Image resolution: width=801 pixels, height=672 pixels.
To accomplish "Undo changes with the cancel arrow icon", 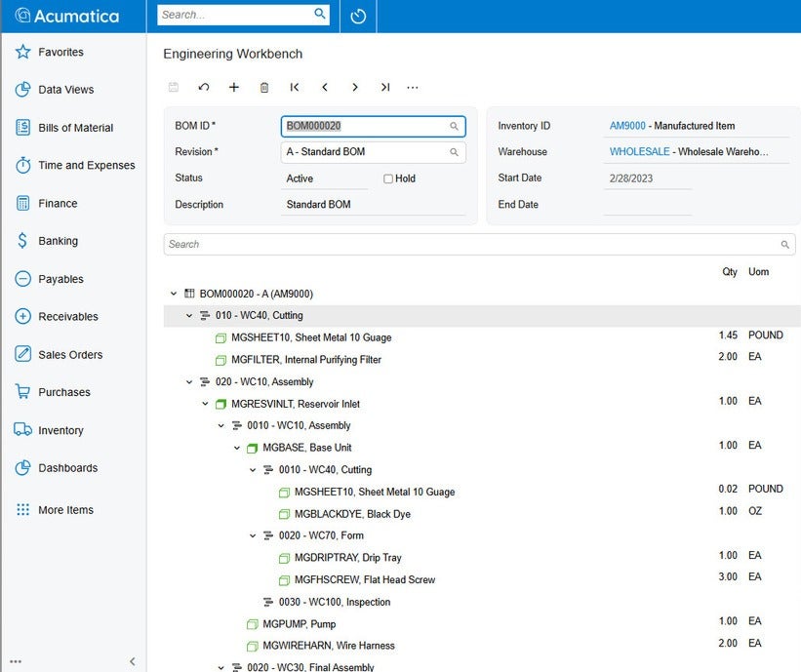I will coord(204,87).
